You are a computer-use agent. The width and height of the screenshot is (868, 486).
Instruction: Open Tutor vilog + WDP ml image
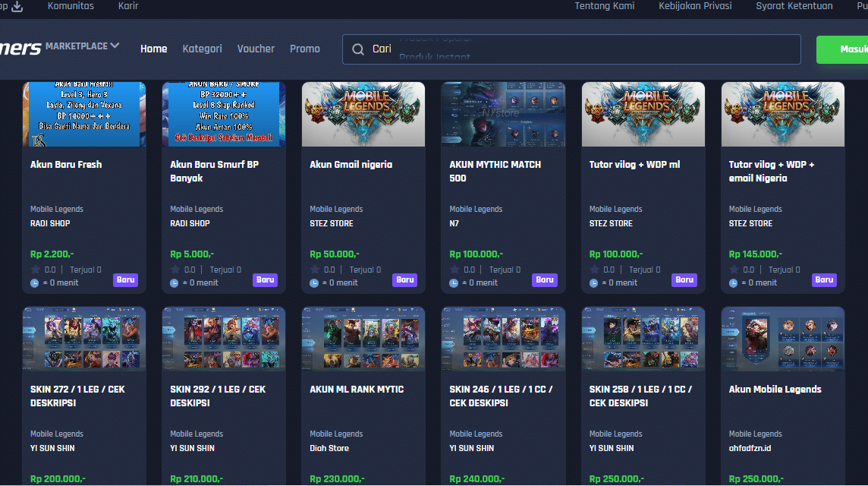[x=643, y=114]
